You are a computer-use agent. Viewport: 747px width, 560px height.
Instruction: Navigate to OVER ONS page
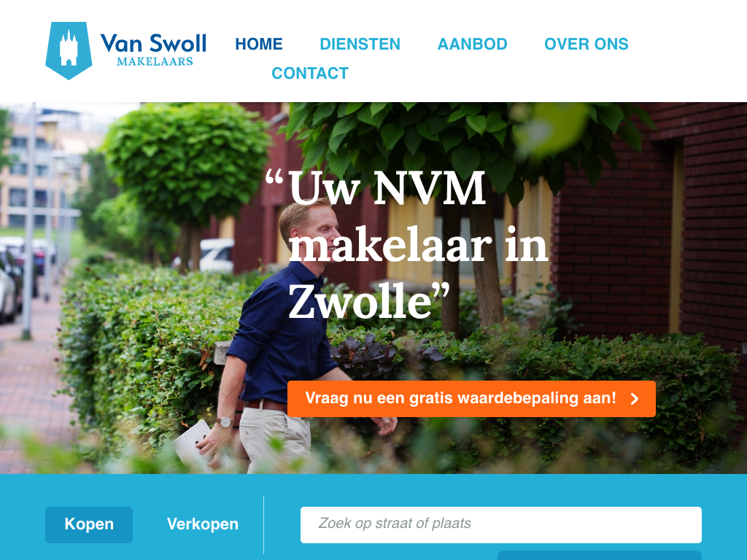[586, 44]
